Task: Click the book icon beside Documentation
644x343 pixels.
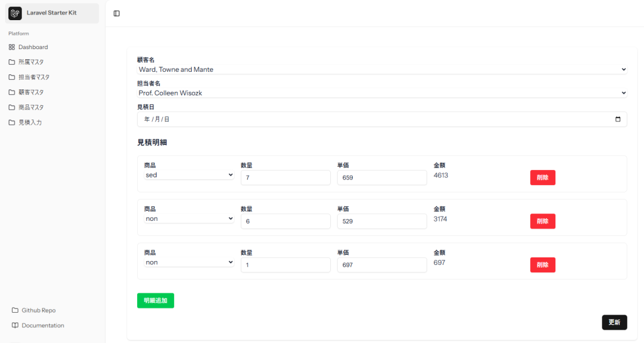Action: coord(15,325)
